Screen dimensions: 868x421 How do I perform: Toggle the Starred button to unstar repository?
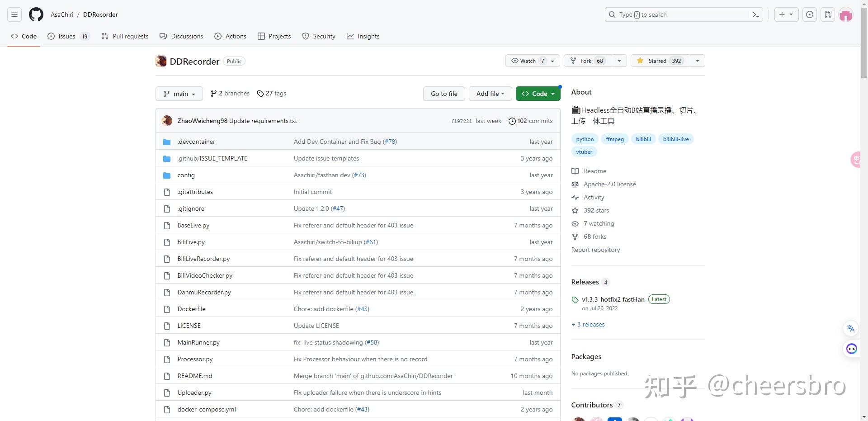660,61
